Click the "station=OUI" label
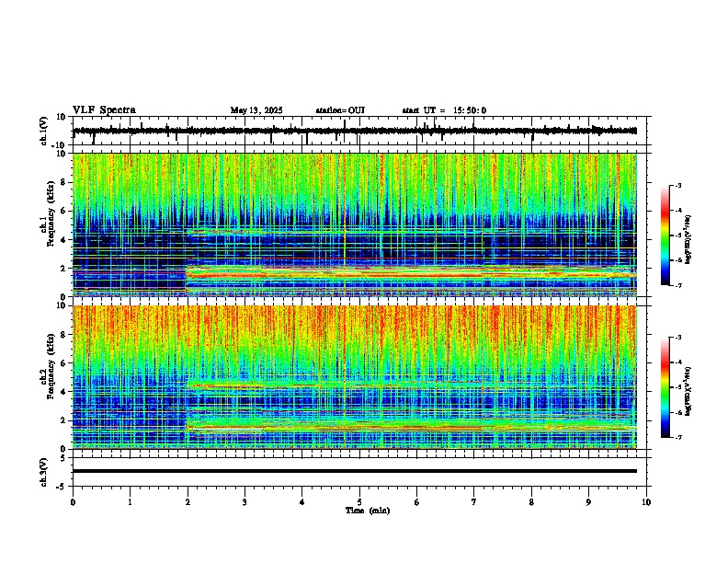728x563 pixels. [340, 110]
